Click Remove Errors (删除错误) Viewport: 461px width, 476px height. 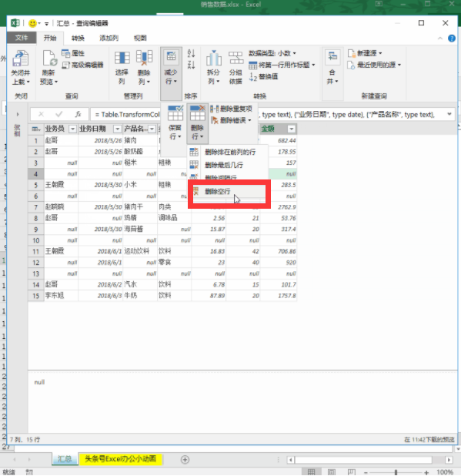pos(231,120)
